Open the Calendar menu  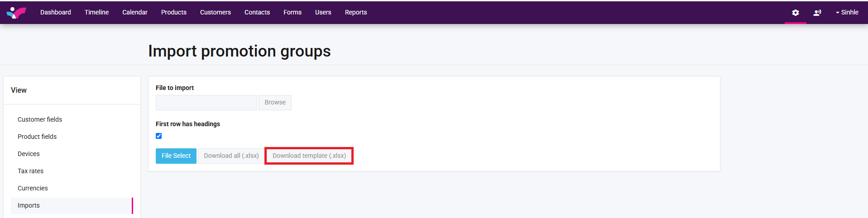pyautogui.click(x=135, y=13)
